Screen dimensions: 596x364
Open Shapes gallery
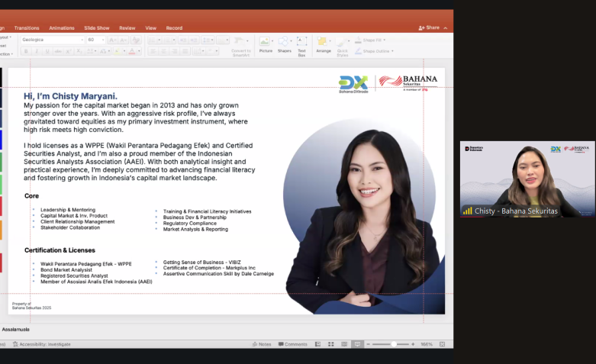(x=285, y=45)
